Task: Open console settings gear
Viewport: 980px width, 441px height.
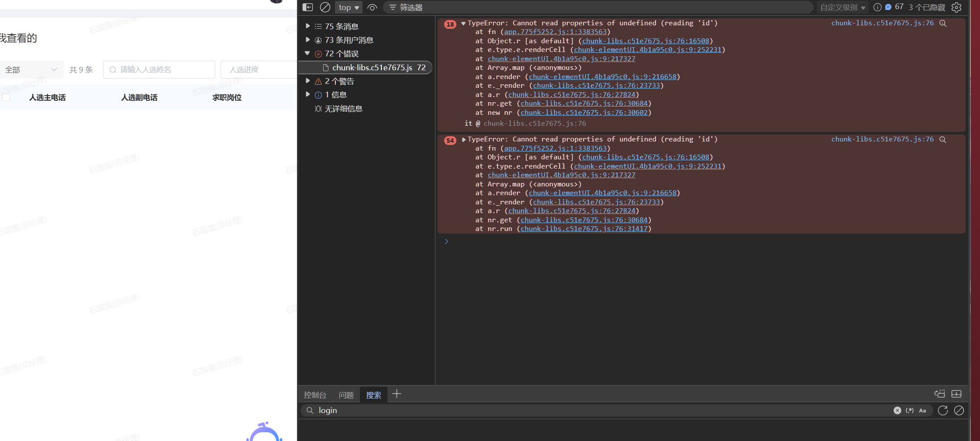Action: (956, 7)
